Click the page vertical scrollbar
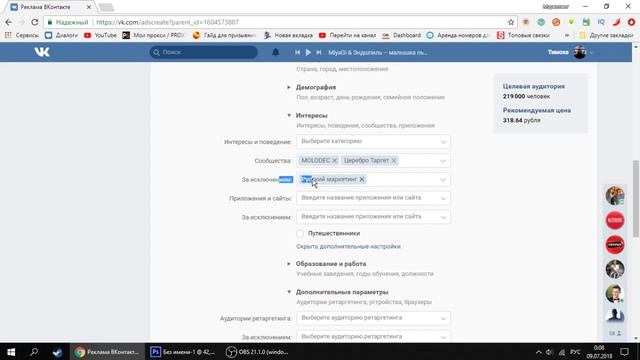 pos(636,198)
